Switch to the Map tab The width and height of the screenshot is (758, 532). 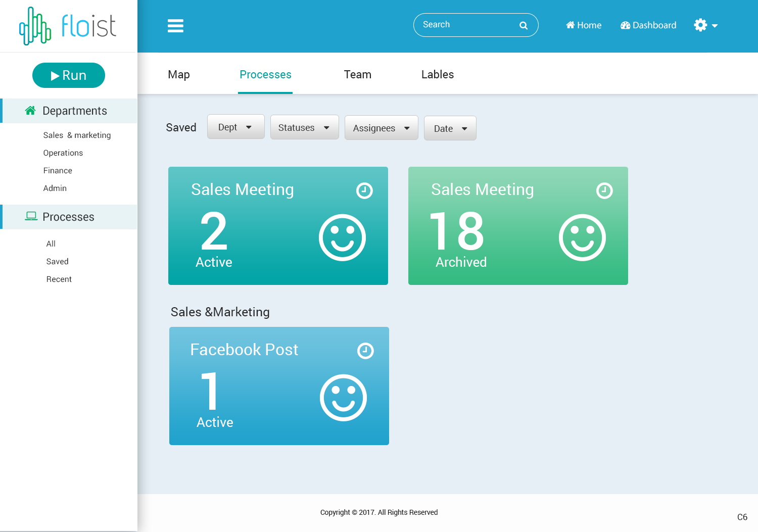point(179,75)
